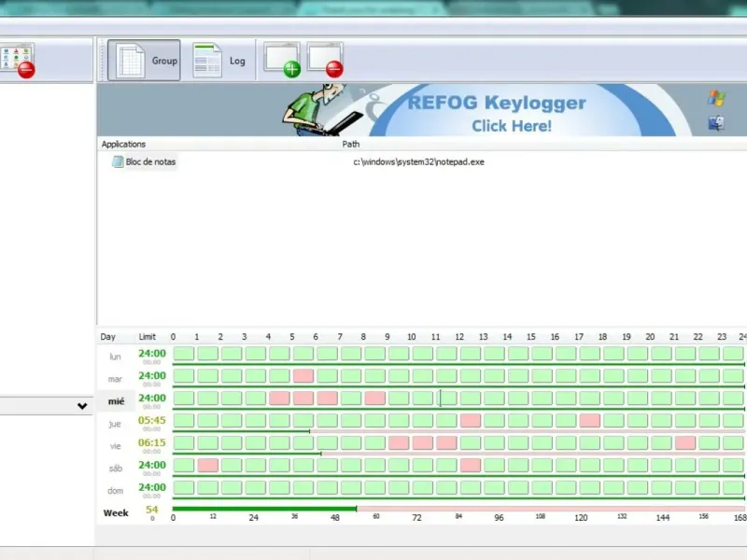The image size is (747, 560).
Task: Adjust the Week limit slider bar
Action: [x=458, y=509]
